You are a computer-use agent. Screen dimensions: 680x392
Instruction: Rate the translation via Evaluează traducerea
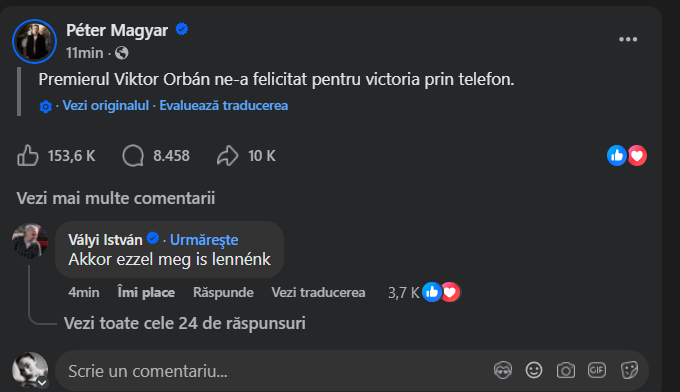tap(224, 105)
